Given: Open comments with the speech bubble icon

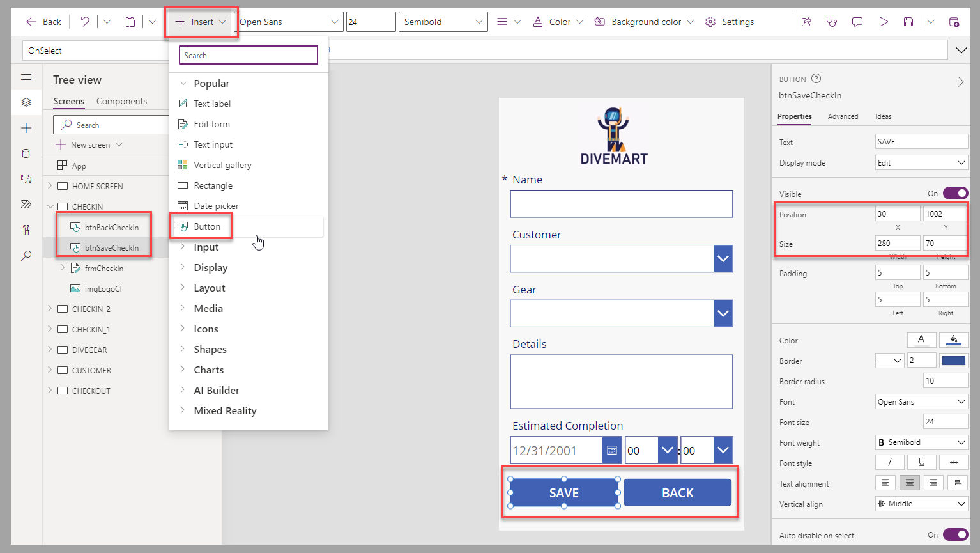Looking at the screenshot, I should point(857,21).
